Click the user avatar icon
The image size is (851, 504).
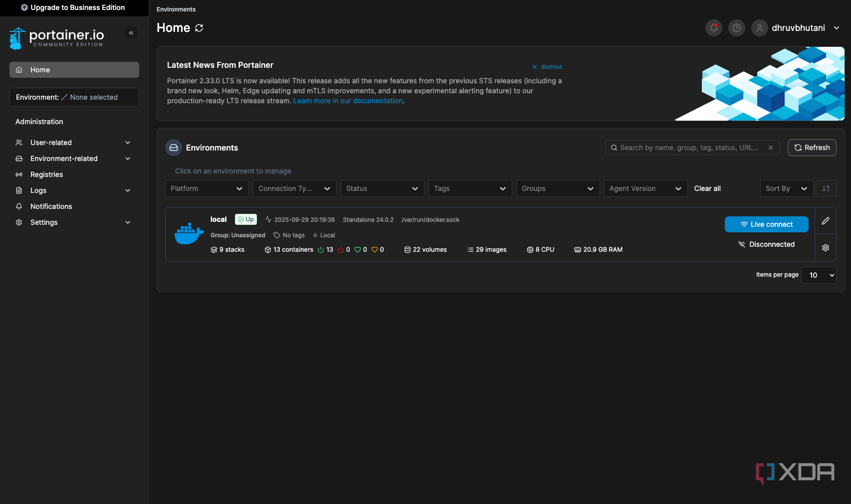(759, 28)
